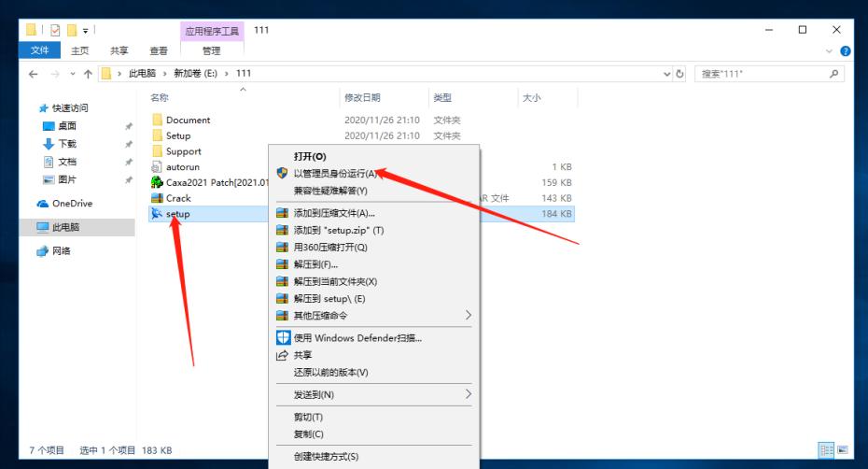Screen dimensions: 868x469
Task: Click 新加卷 (E:) in the address breadcrumb
Action: pyautogui.click(x=195, y=73)
